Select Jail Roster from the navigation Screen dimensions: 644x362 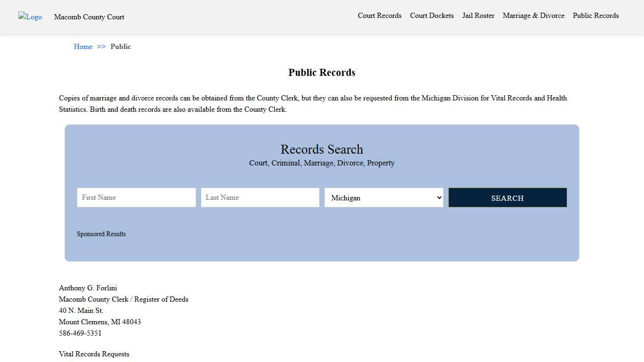tap(478, 16)
